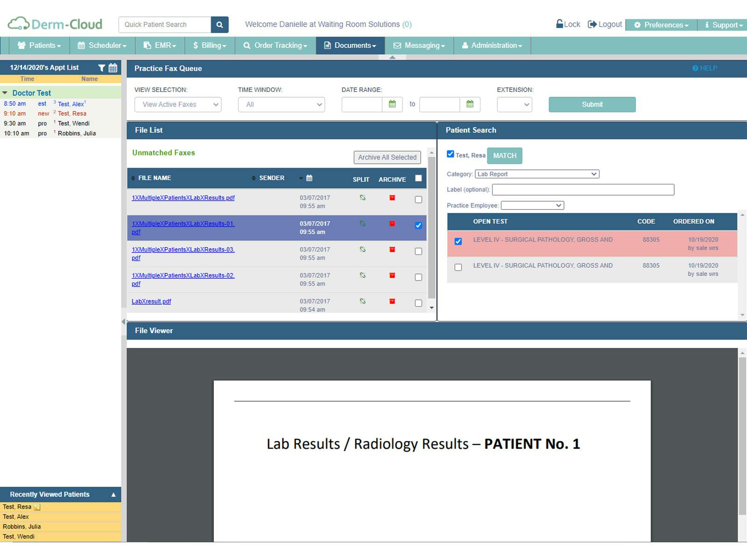This screenshot has width=747, height=560.
Task: Click the red archive icon for 1XMultipleXPatientsXLabXResults.pdf
Action: click(392, 198)
